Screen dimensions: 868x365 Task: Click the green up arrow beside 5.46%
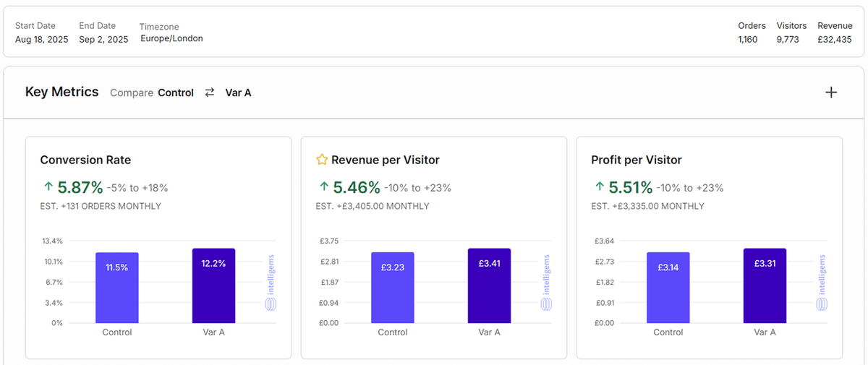323,188
